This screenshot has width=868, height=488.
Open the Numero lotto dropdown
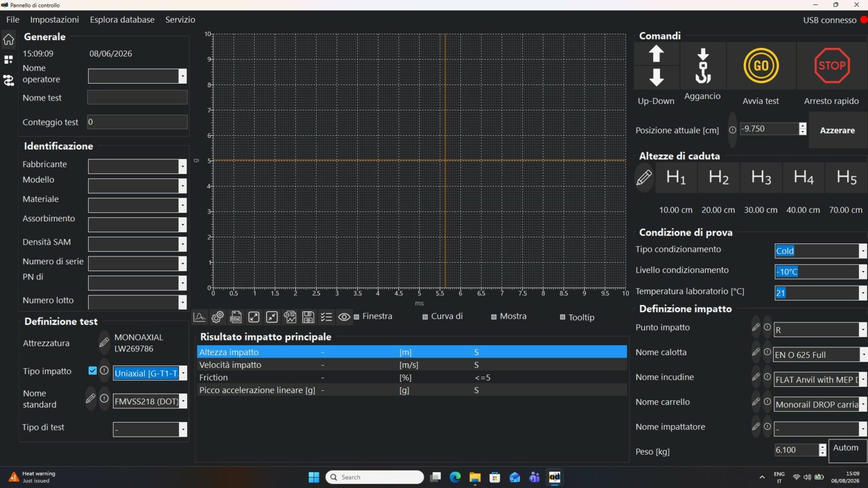pos(182,303)
